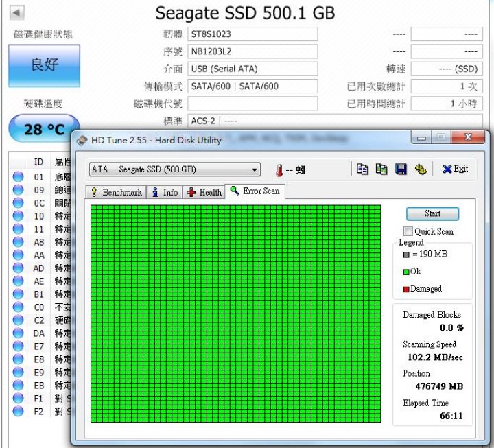Click the blue status icon for ID 09

[19, 189]
